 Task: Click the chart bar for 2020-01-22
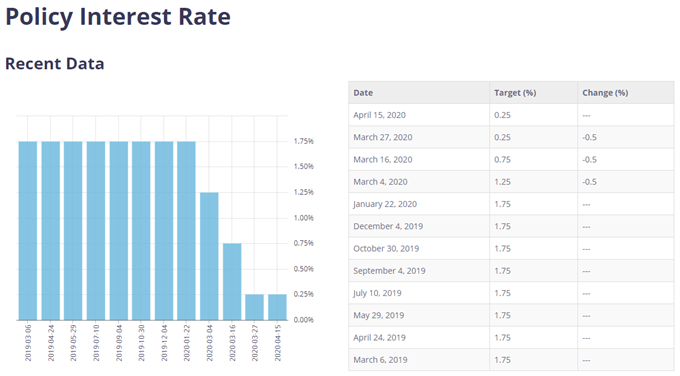(186, 231)
